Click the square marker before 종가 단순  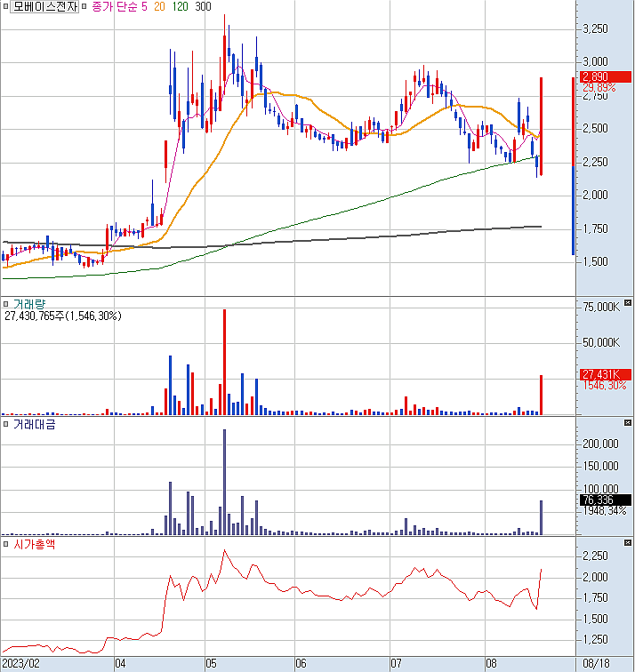[x=84, y=6]
